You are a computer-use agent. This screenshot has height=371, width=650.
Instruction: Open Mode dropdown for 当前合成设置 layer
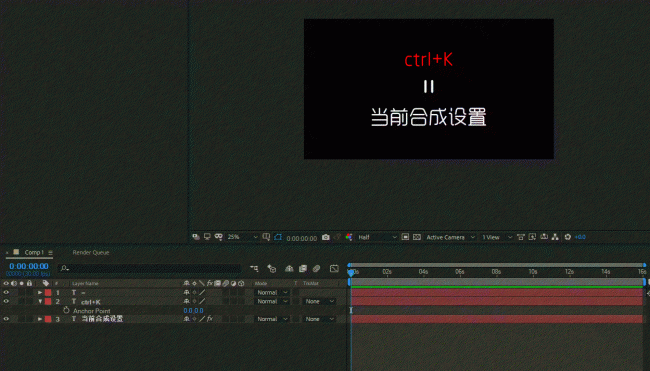click(272, 319)
